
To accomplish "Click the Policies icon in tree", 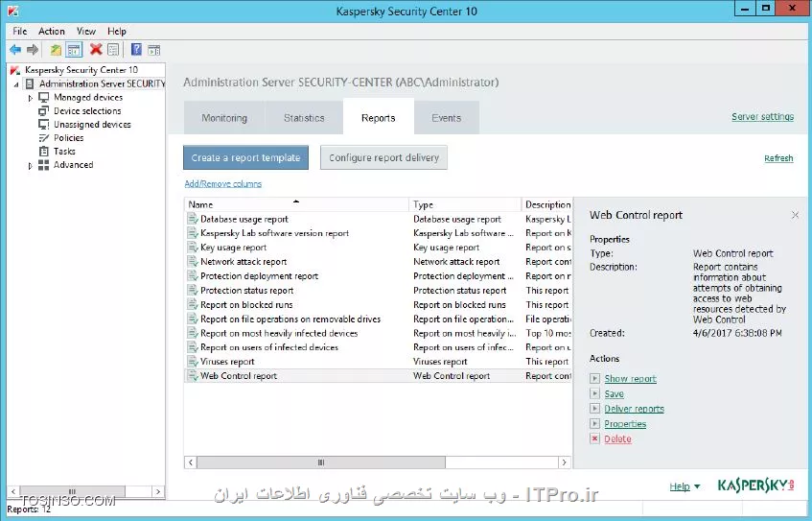I will tap(44, 137).
